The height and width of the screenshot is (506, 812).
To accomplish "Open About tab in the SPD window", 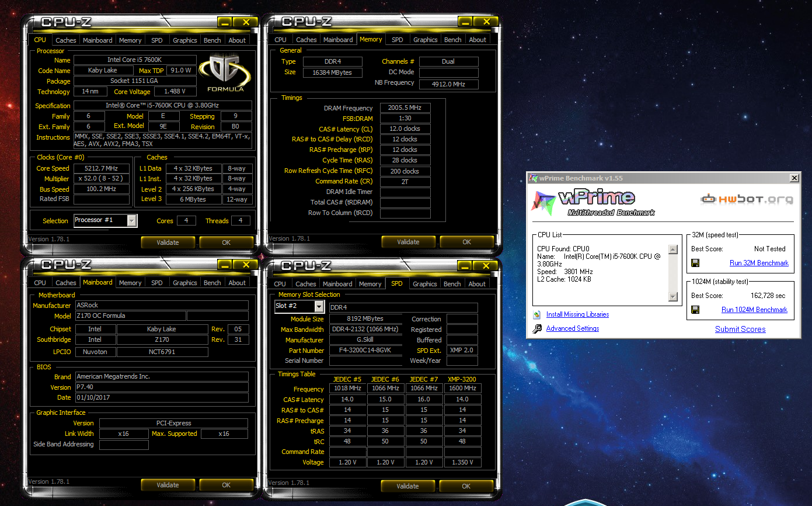I will coord(477,284).
